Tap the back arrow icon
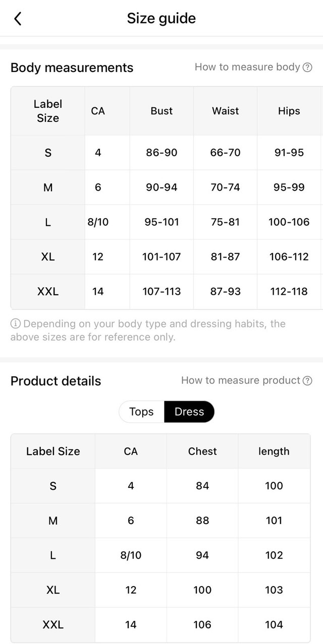This screenshot has width=323, height=644. click(x=18, y=19)
